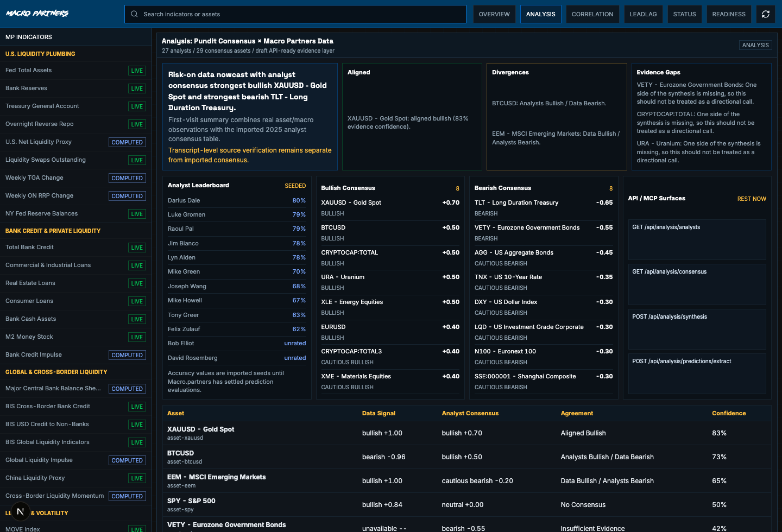This screenshot has width=782, height=532.
Task: Select Weekly ON RRP Change indicator
Action: [x=75, y=196]
